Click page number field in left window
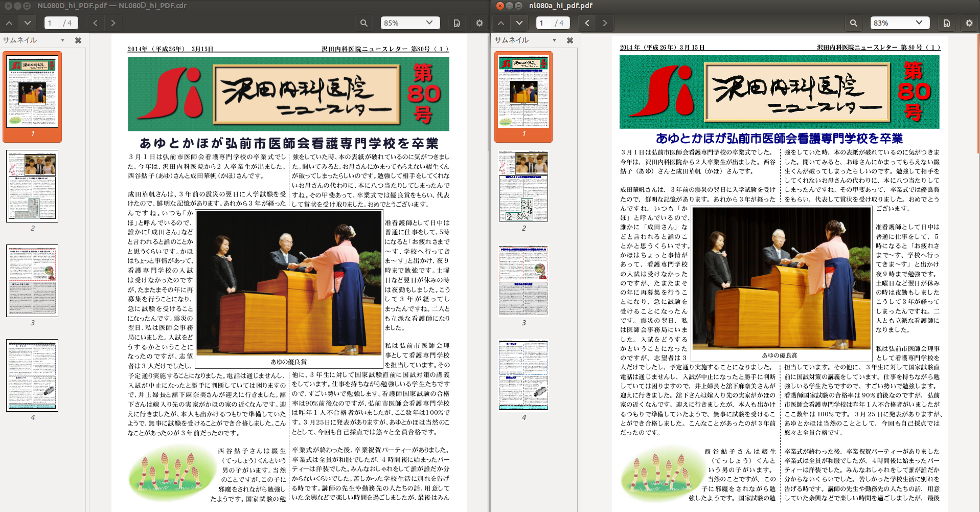Image resolution: width=980 pixels, height=512 pixels. 53,23
